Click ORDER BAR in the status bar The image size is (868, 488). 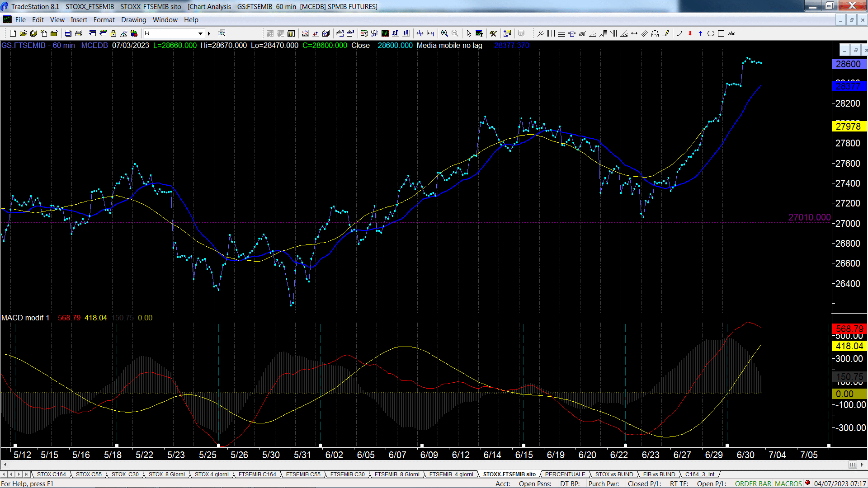click(753, 484)
